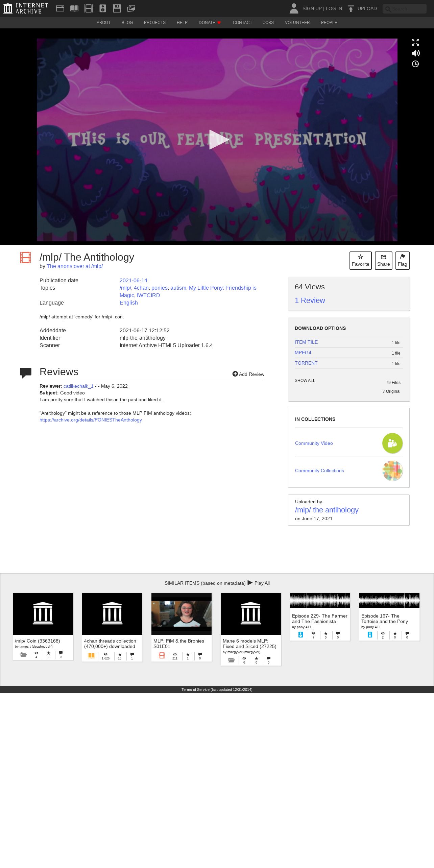This screenshot has height=868, width=434.
Task: Open the PEOPLE menu item
Action: (x=329, y=23)
